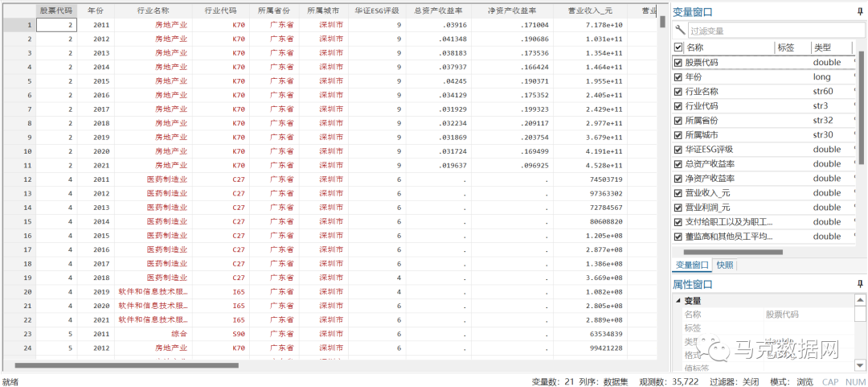
Task: Open the wrench filter options icon
Action: [680, 31]
